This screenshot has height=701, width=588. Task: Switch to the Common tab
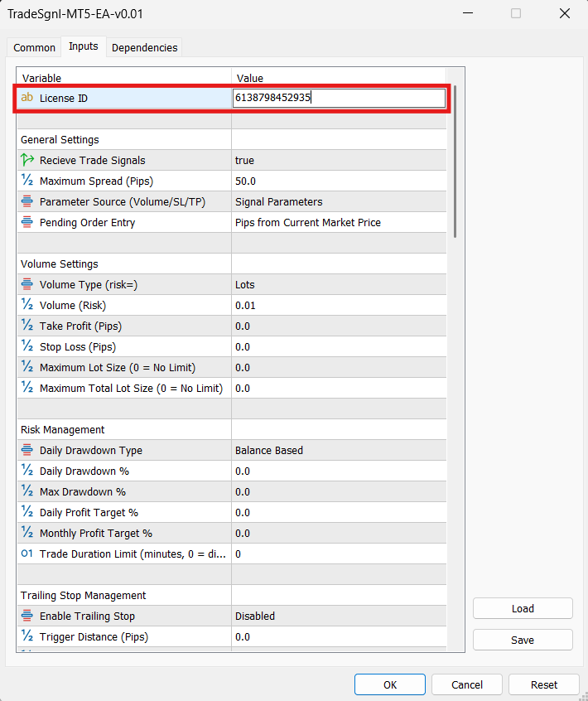point(35,47)
